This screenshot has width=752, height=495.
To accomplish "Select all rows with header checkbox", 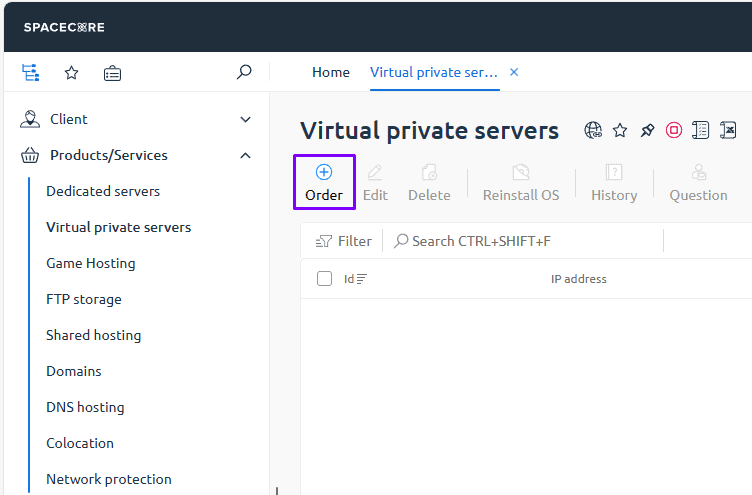I will click(x=324, y=279).
